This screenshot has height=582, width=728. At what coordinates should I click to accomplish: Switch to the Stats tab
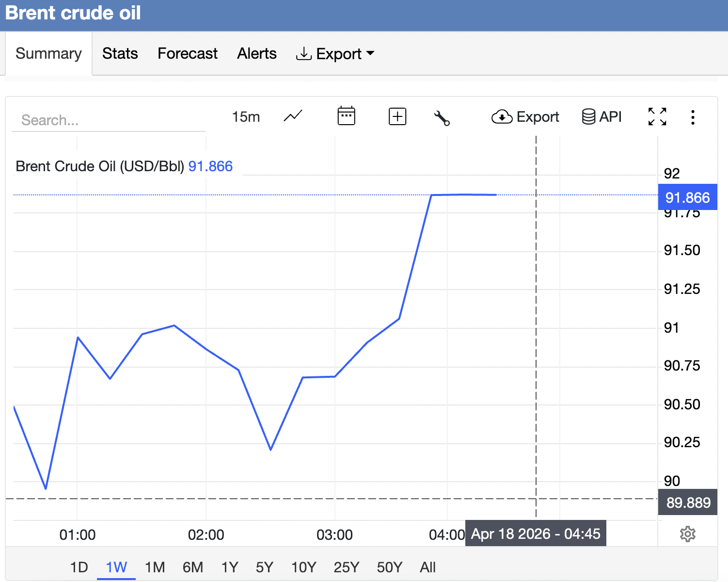click(x=120, y=53)
